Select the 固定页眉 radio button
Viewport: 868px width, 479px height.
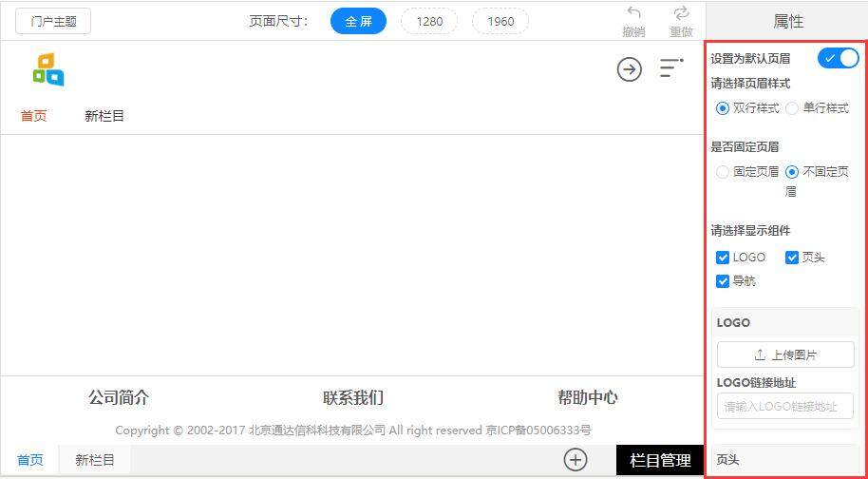(722, 172)
